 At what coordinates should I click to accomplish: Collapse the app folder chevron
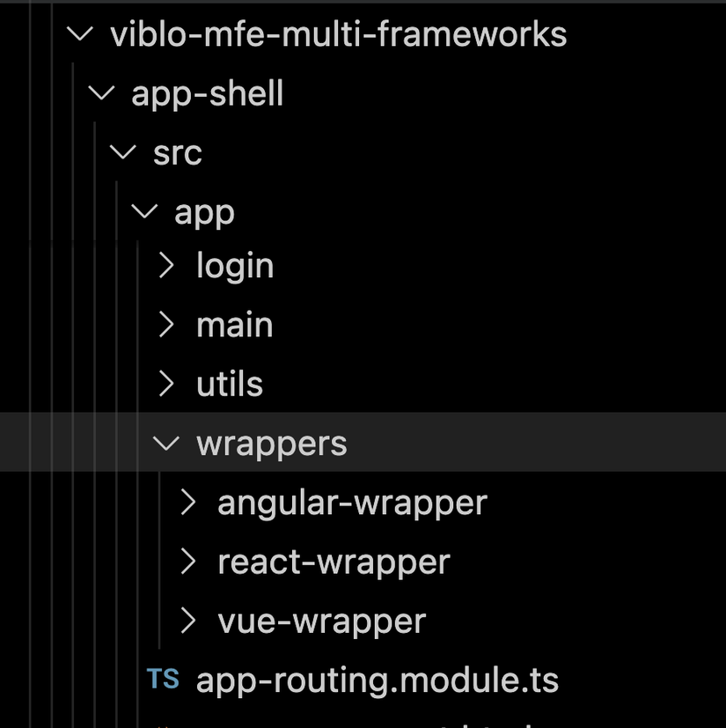tap(143, 210)
